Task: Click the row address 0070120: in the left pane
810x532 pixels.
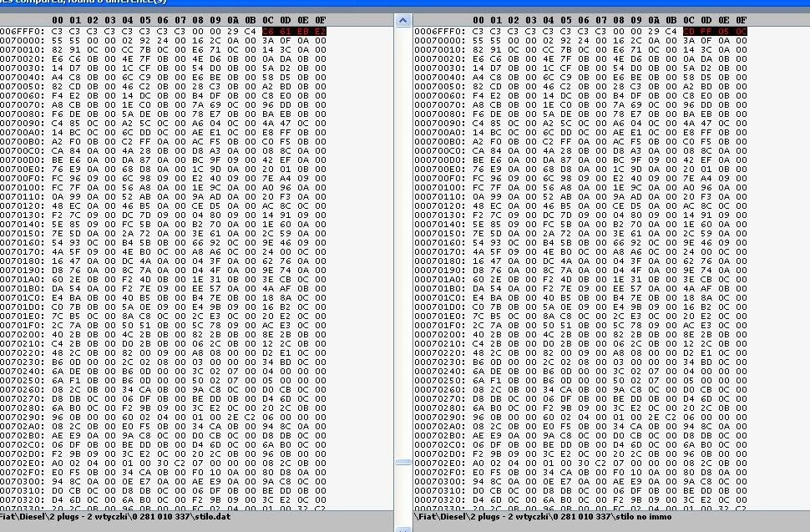Action: tap(23, 206)
